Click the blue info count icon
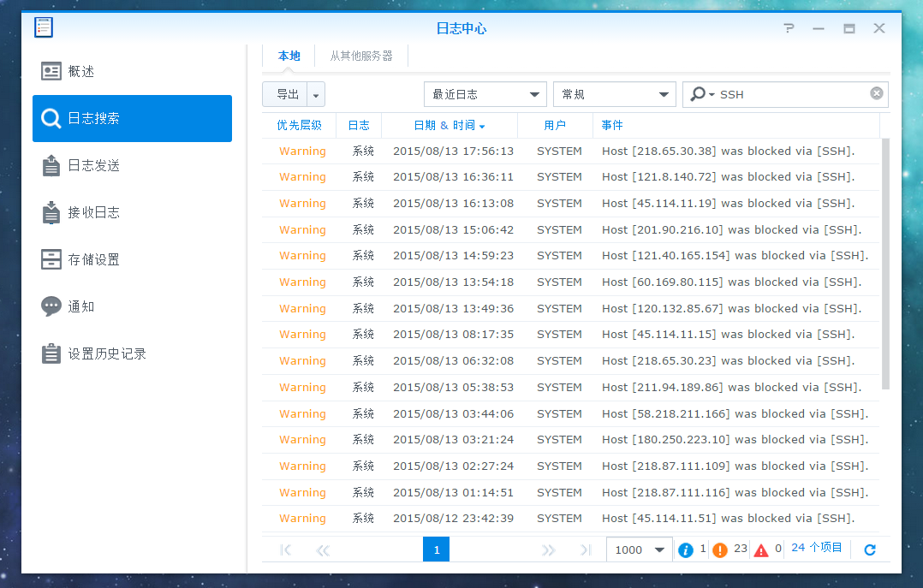Screen dimensions: 923x588 click(685, 549)
